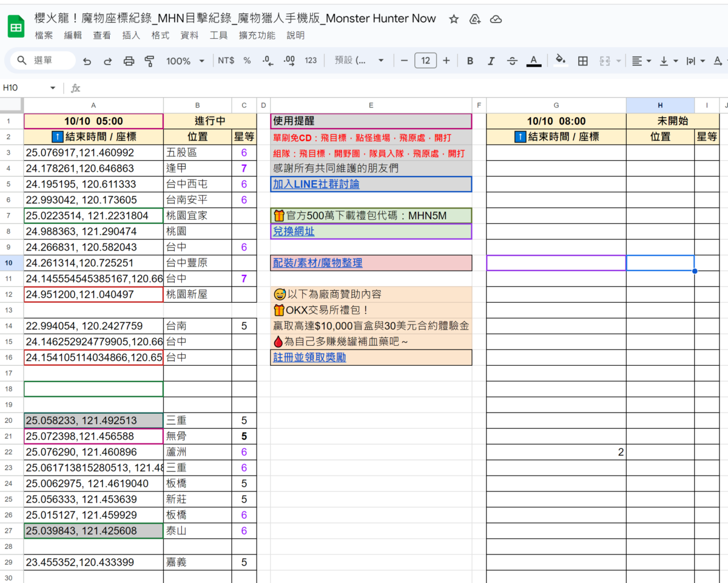Open the fill color tool
Screen dimensions: 728x583
pyautogui.click(x=558, y=61)
